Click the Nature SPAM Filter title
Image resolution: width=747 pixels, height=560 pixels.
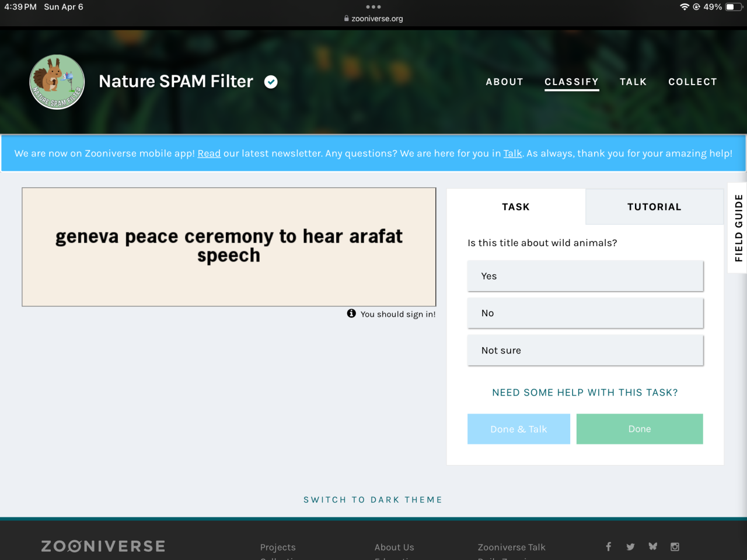click(x=176, y=81)
